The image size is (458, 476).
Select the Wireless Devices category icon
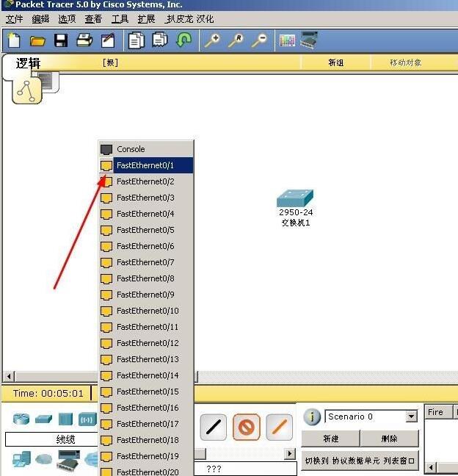87,419
